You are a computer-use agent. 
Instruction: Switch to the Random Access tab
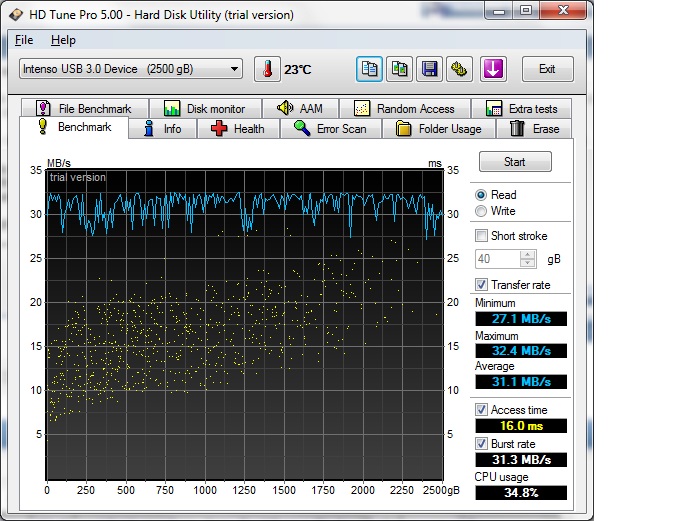click(x=405, y=109)
